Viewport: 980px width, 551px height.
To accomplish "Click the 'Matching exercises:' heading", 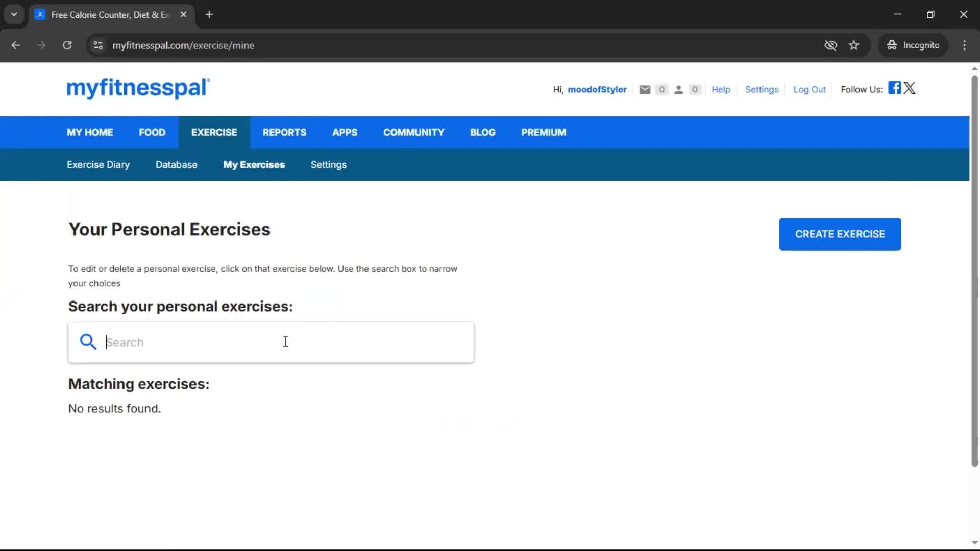I will [139, 384].
